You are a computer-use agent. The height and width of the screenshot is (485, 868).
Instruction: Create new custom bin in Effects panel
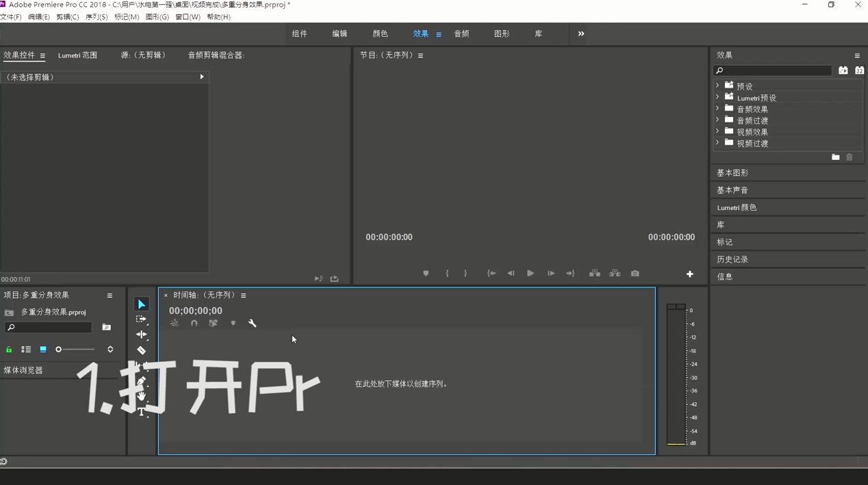(x=835, y=157)
